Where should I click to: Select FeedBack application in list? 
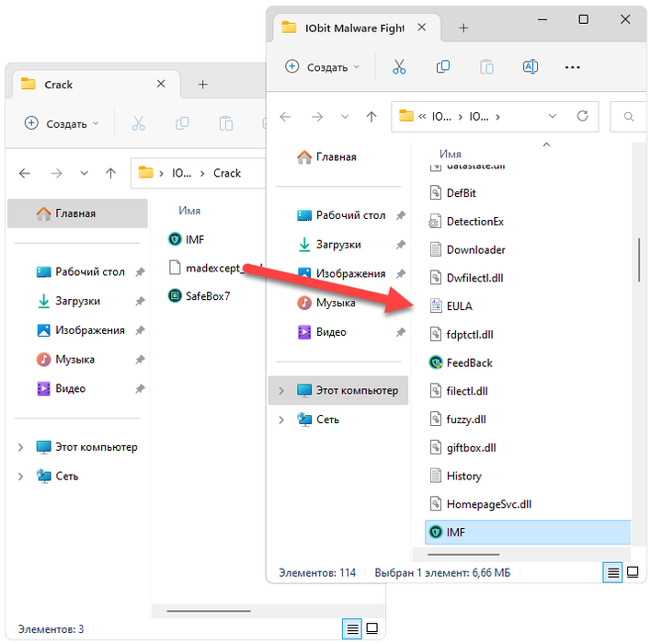click(x=461, y=362)
